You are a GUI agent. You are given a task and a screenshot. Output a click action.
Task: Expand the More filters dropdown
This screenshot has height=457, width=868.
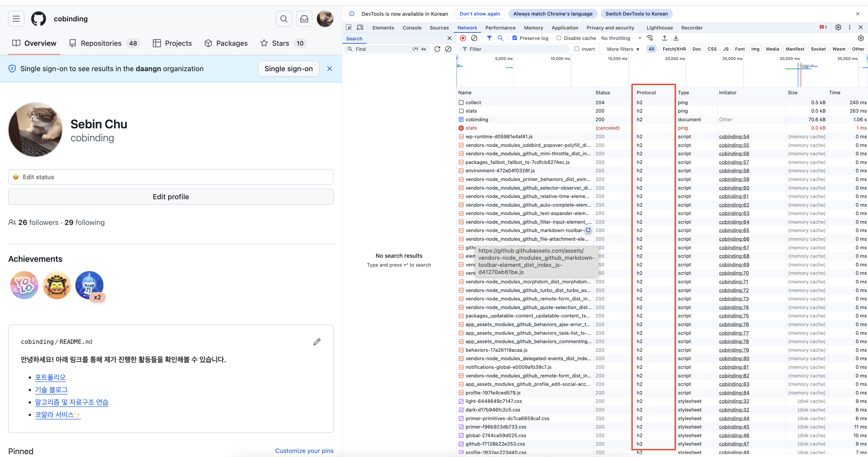click(x=623, y=49)
